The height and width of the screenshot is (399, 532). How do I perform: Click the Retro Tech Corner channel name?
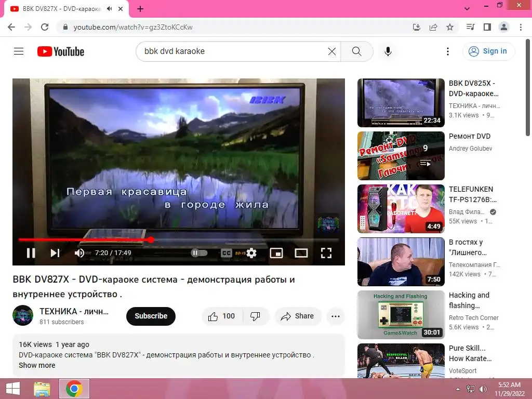pos(474,317)
